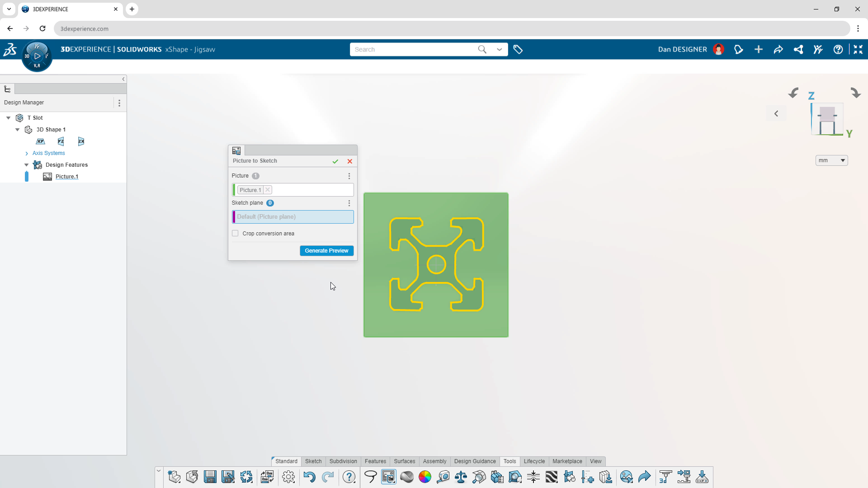Viewport: 868px width, 488px height.
Task: Select the Undo tool in bottom toolbar
Action: click(309, 477)
